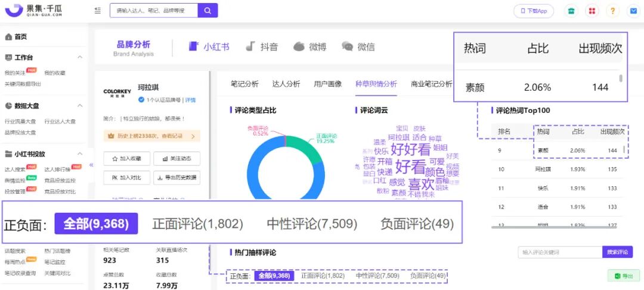
Task: Open 行业达人大盘 link
Action: click(x=60, y=122)
